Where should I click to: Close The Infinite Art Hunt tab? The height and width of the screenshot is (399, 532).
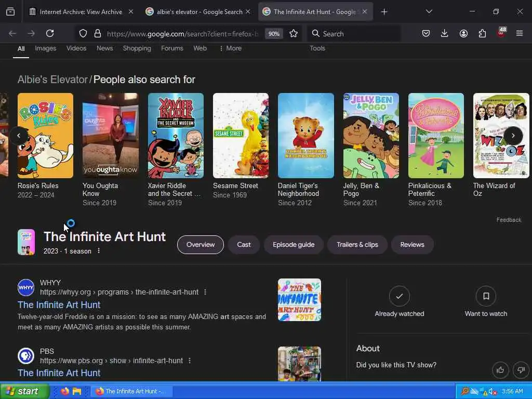coord(365,11)
